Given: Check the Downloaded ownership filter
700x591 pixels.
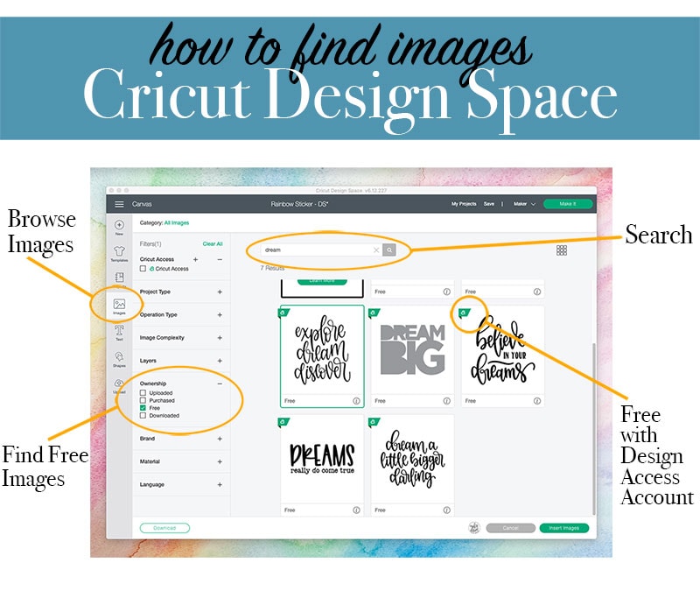Looking at the screenshot, I should (x=143, y=415).
